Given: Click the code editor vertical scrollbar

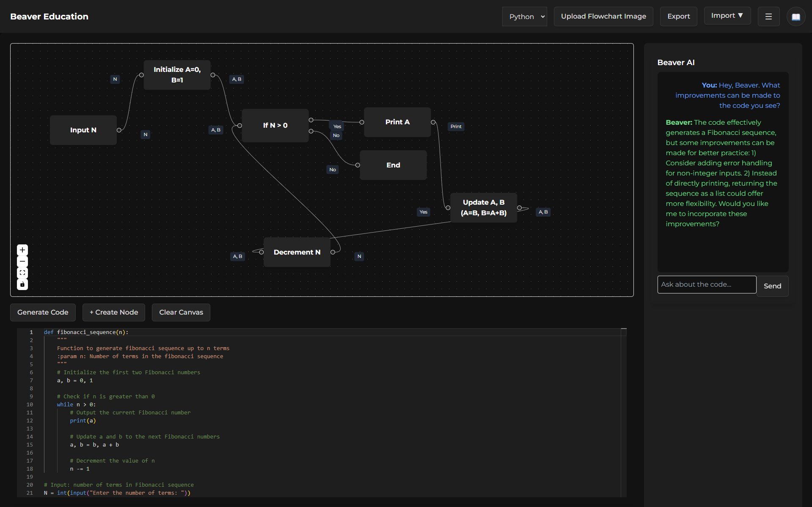Looking at the screenshot, I should [623, 412].
